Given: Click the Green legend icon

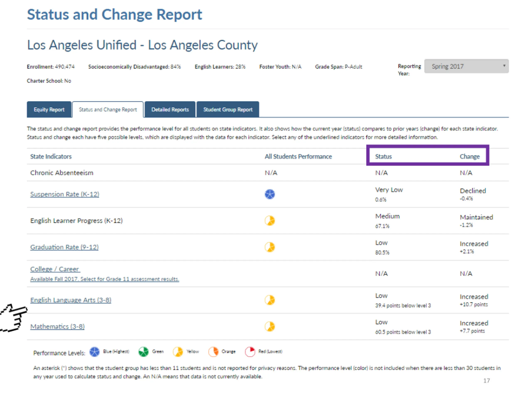Looking at the screenshot, I should pyautogui.click(x=143, y=352).
